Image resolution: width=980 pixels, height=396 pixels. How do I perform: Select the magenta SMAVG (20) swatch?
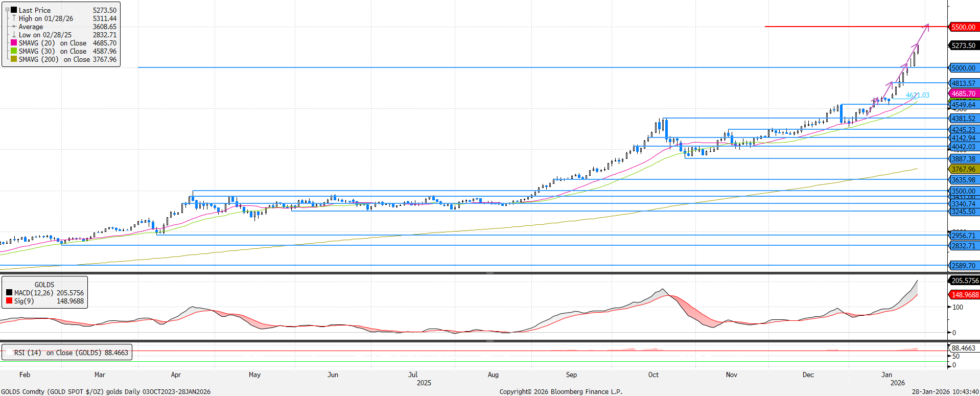[14, 43]
